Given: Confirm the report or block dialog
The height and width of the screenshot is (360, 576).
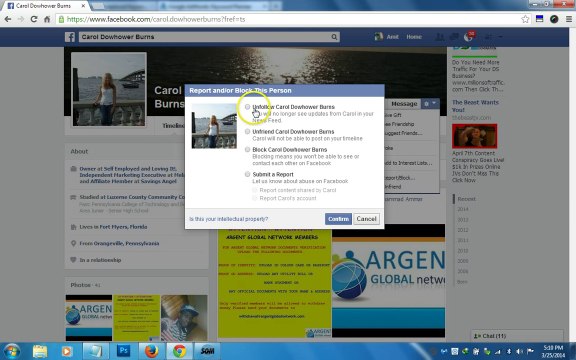Looking at the screenshot, I should tap(338, 219).
